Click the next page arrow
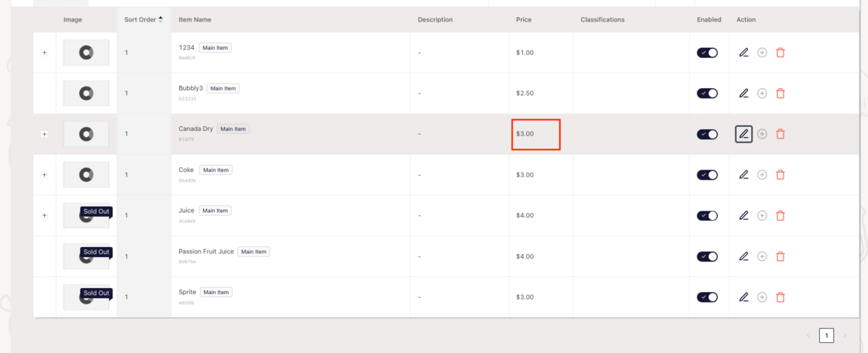This screenshot has width=868, height=353. pos(845,335)
